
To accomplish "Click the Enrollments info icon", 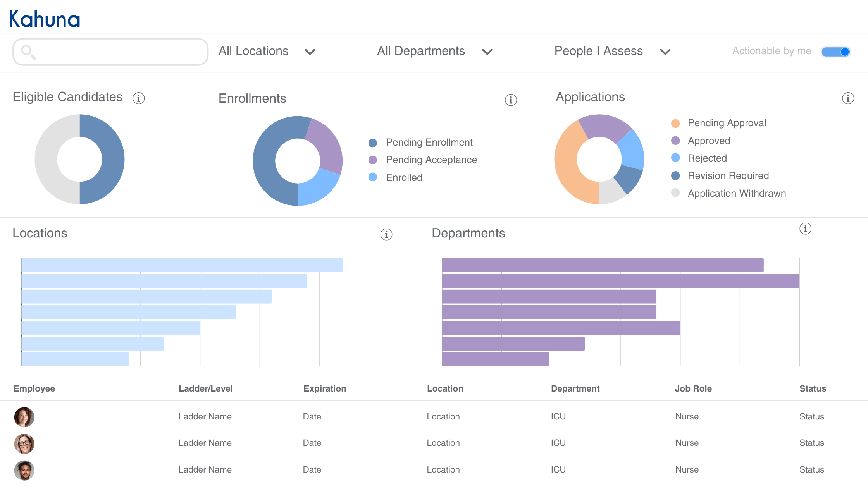I will tap(510, 99).
